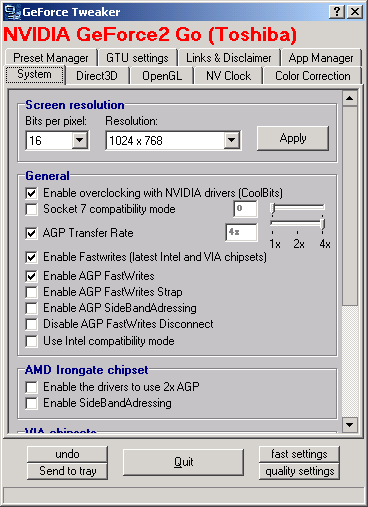The width and height of the screenshot is (368, 507).
Task: Toggle Enable Fastwrites for Intel and VIA chipsets
Action: 31,257
